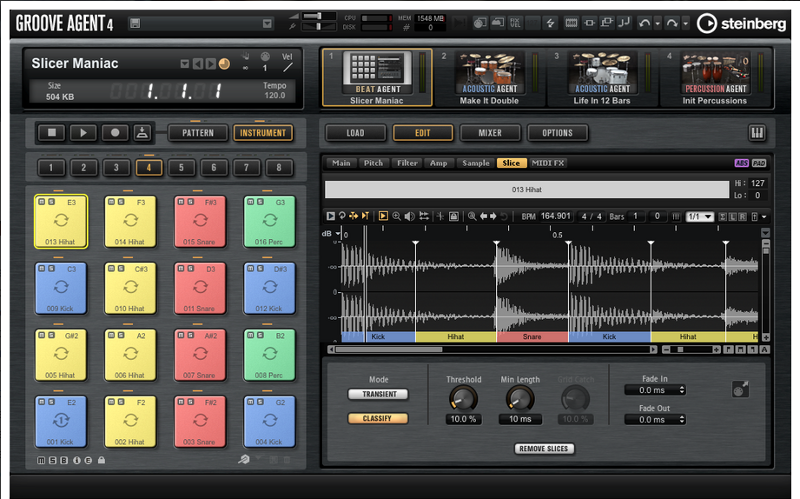Click the lock slices icon in the slice toolbar
800x499 pixels.
coord(454,216)
